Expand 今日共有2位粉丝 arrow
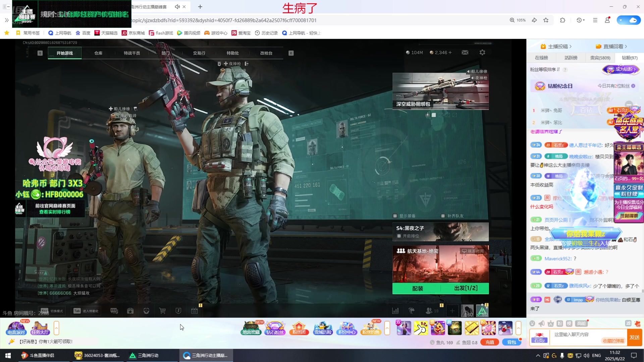644x362 pixels. 633,86
